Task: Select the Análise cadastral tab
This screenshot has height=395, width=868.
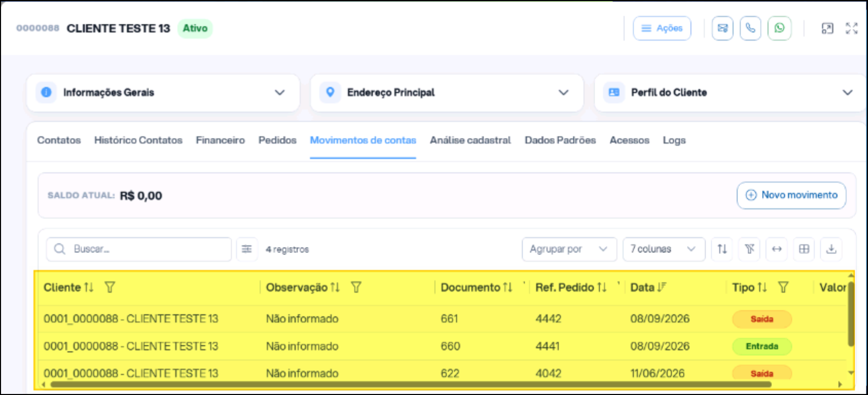Action: point(470,140)
